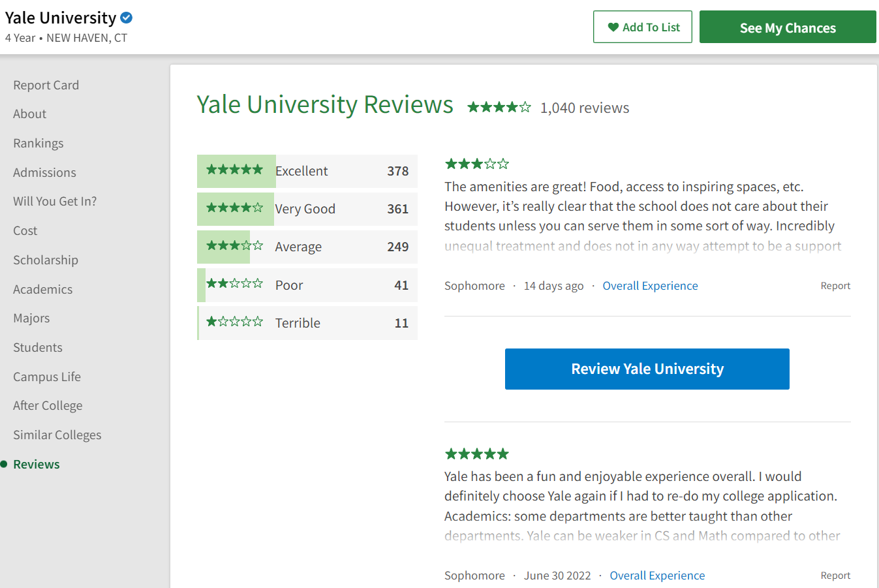This screenshot has width=879, height=588.
Task: Click the 1,040 reviews count
Action: click(585, 108)
